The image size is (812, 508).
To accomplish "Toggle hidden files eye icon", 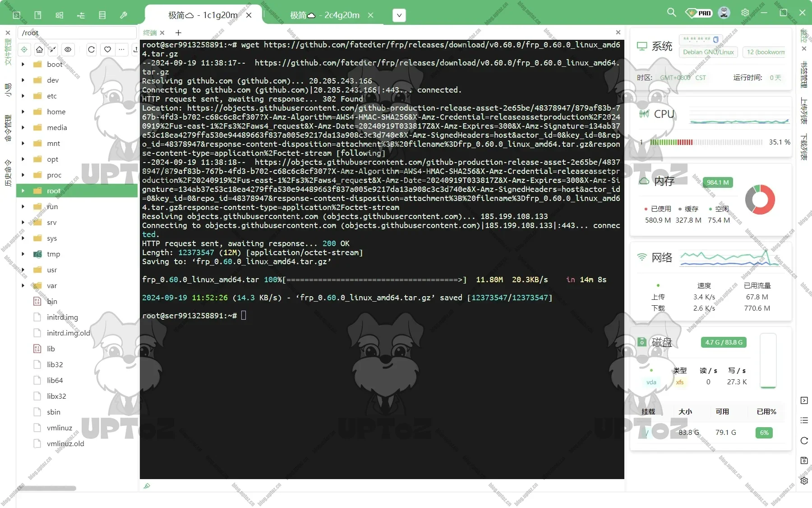I will [68, 49].
